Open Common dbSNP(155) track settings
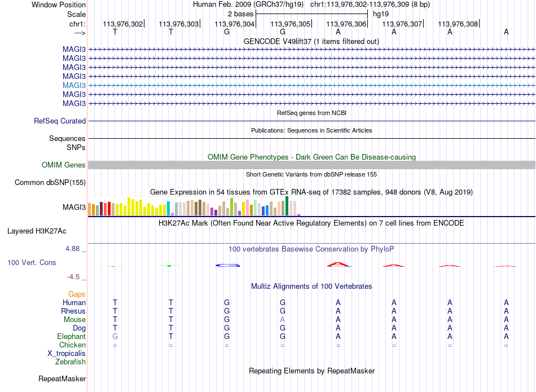Screen dimensions: 536x392 (x=50, y=183)
